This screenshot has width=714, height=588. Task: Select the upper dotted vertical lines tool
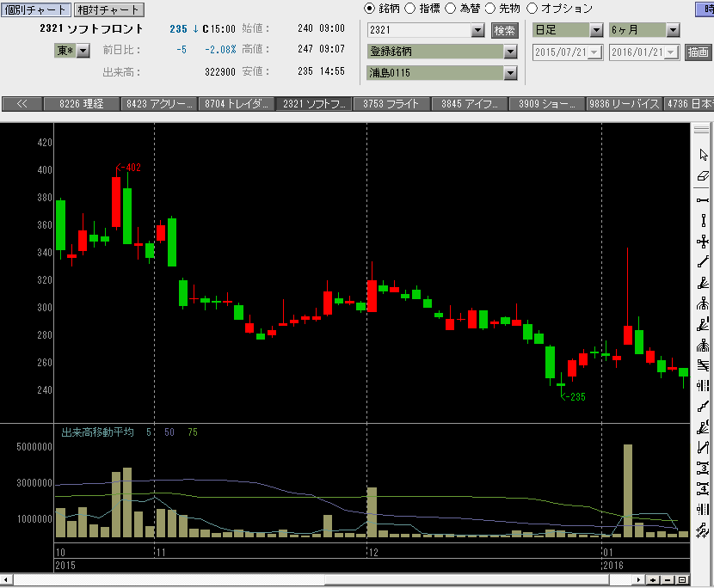(x=703, y=386)
